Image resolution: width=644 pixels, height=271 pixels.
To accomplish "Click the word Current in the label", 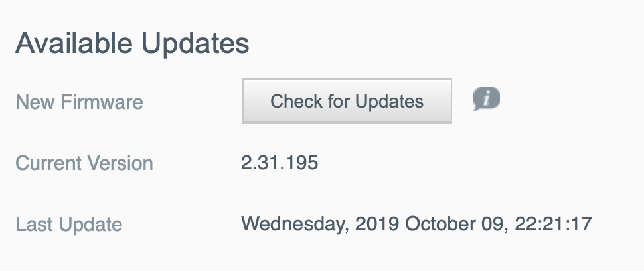I will pyautogui.click(x=48, y=163).
